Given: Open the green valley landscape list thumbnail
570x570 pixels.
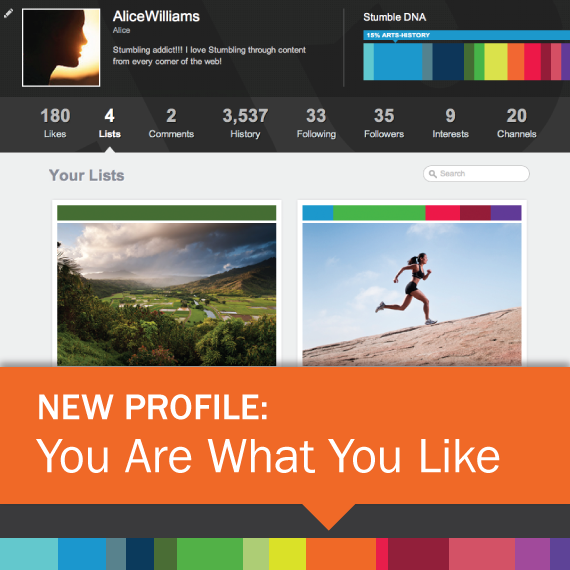Looking at the screenshot, I should [x=166, y=294].
